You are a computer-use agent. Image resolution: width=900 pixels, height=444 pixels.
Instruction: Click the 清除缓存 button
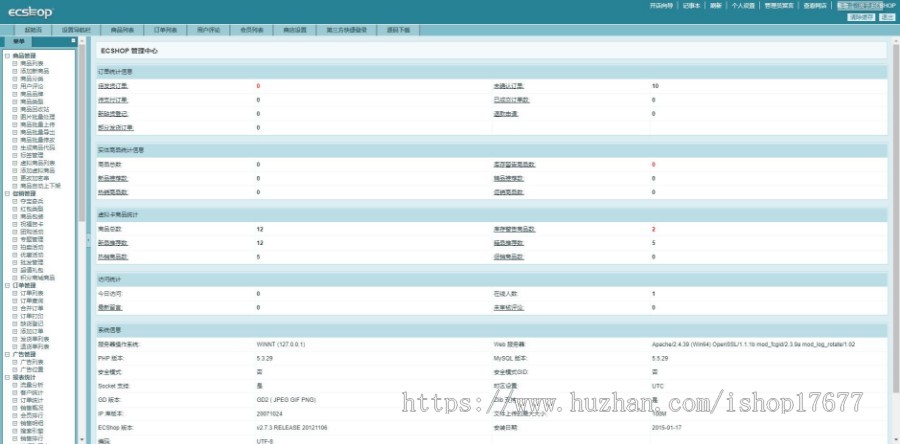point(862,17)
